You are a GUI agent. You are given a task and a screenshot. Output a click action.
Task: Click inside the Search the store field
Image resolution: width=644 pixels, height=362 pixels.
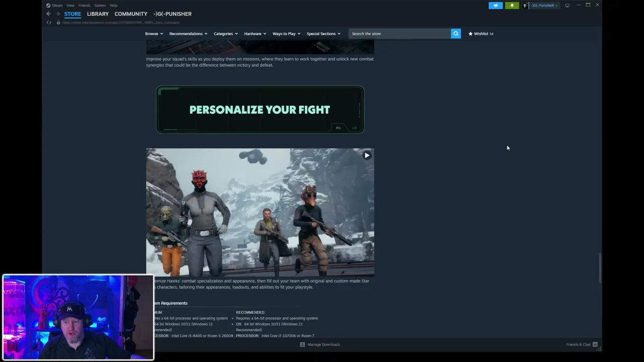400,34
